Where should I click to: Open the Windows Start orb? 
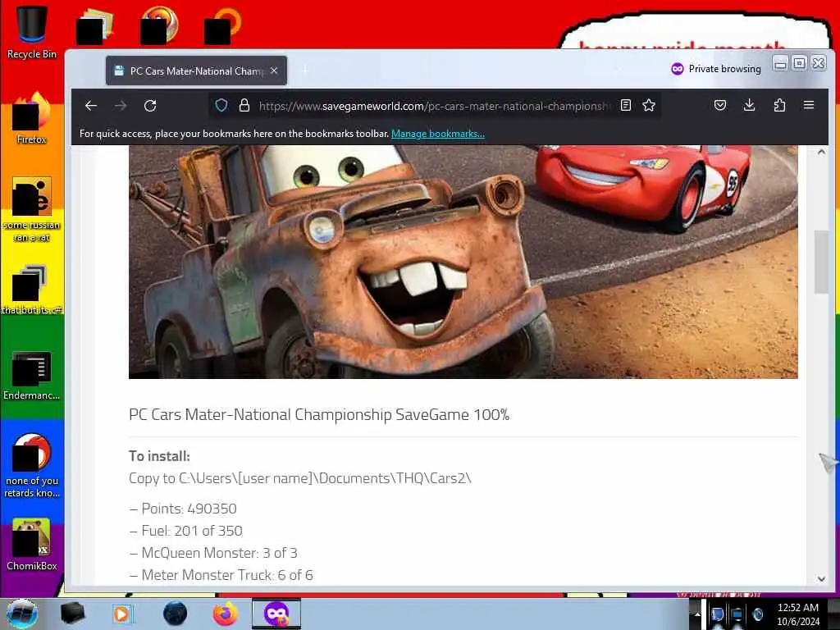coord(22,614)
